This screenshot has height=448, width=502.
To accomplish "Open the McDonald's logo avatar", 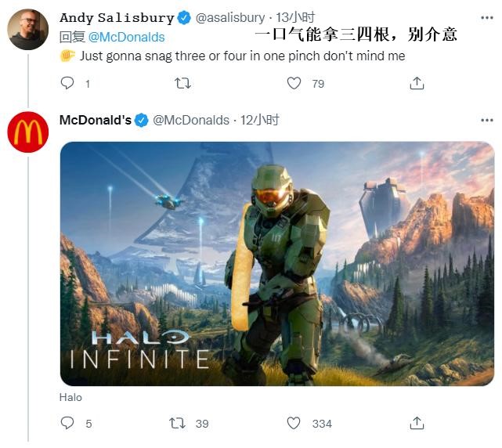I will point(27,132).
